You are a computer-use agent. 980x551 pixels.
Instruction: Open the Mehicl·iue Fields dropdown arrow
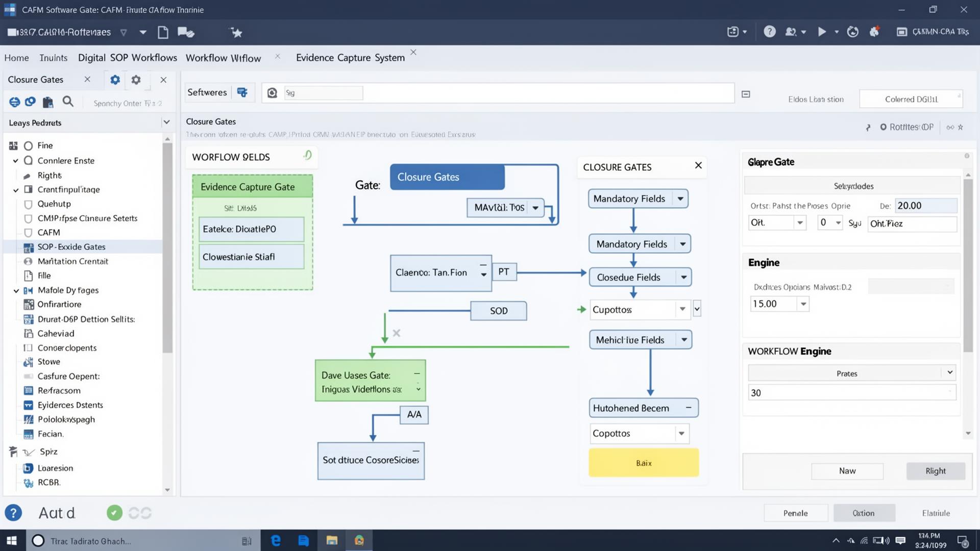click(x=684, y=340)
